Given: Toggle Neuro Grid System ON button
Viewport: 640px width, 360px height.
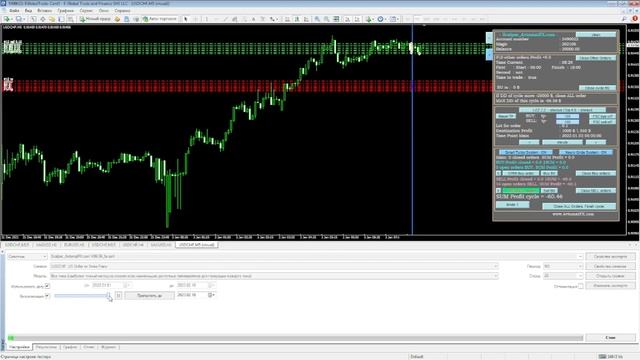Looking at the screenshot, I should click(x=586, y=152).
